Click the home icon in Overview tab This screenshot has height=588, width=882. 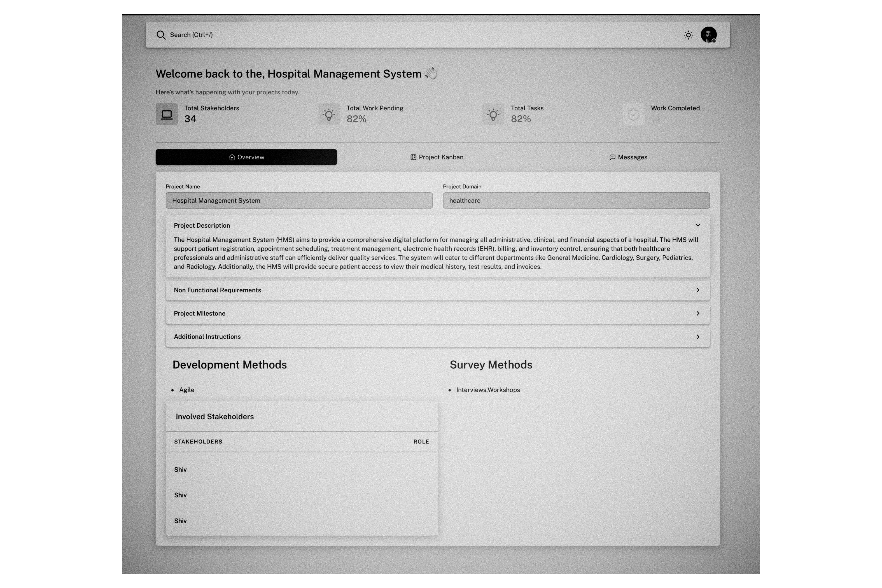pos(232,157)
